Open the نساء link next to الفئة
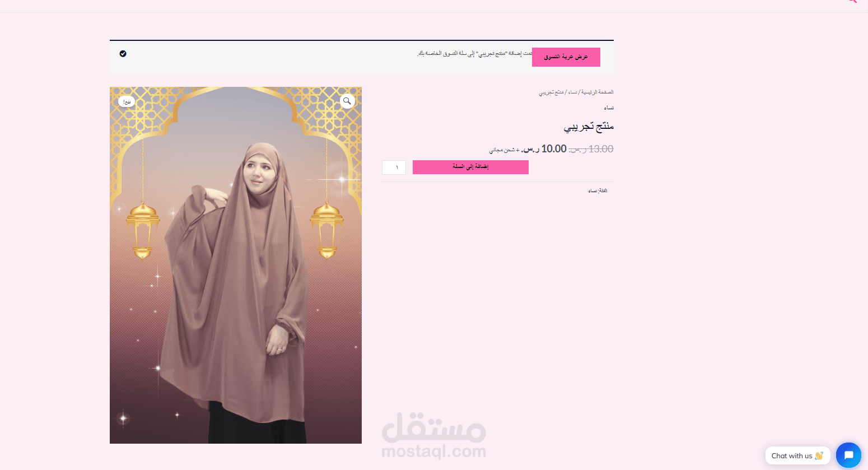868x470 pixels. coord(592,191)
